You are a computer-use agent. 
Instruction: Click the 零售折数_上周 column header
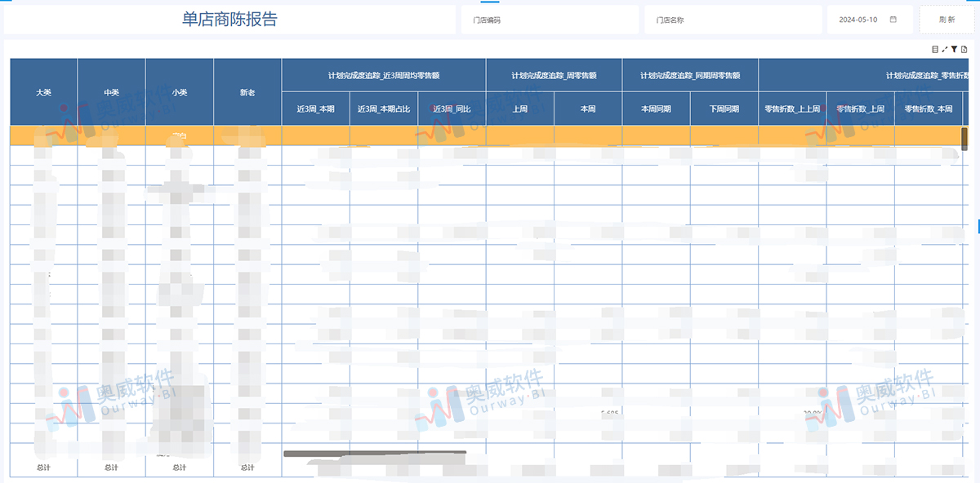[x=861, y=109]
